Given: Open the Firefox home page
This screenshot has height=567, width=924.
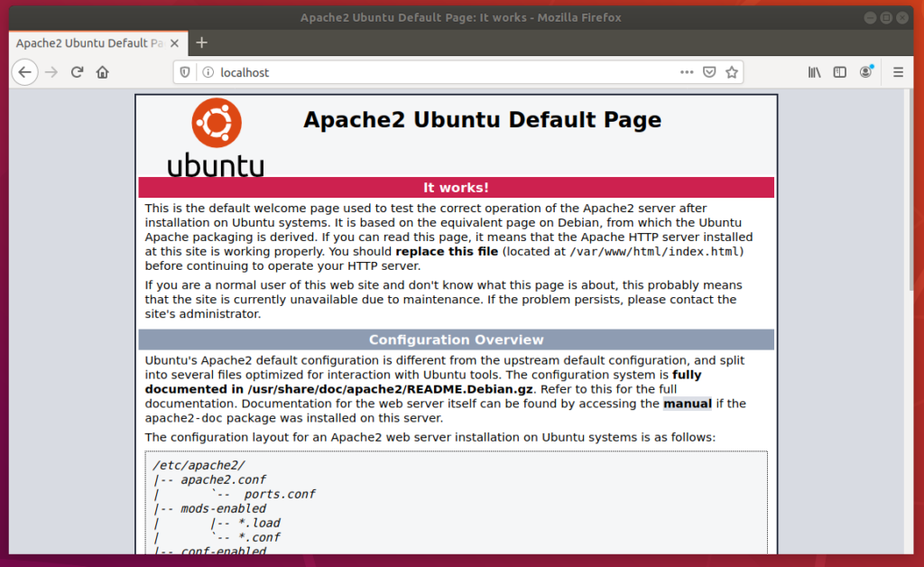Looking at the screenshot, I should pyautogui.click(x=103, y=72).
